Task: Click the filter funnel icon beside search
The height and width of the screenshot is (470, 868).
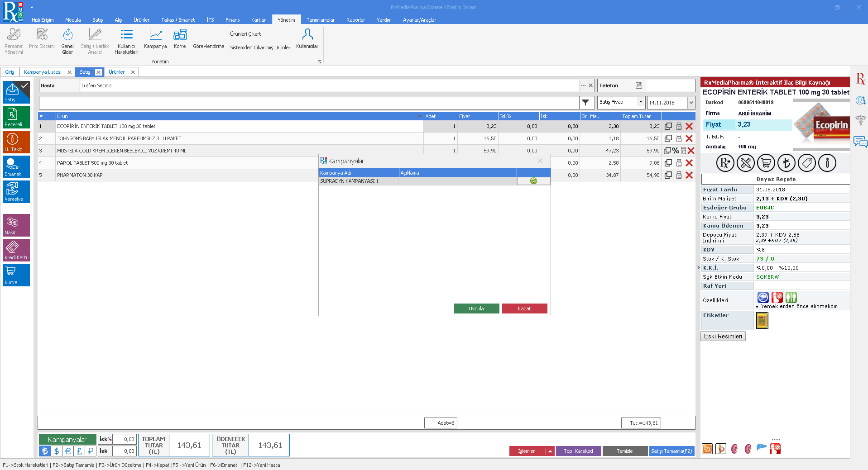Action: tap(585, 103)
